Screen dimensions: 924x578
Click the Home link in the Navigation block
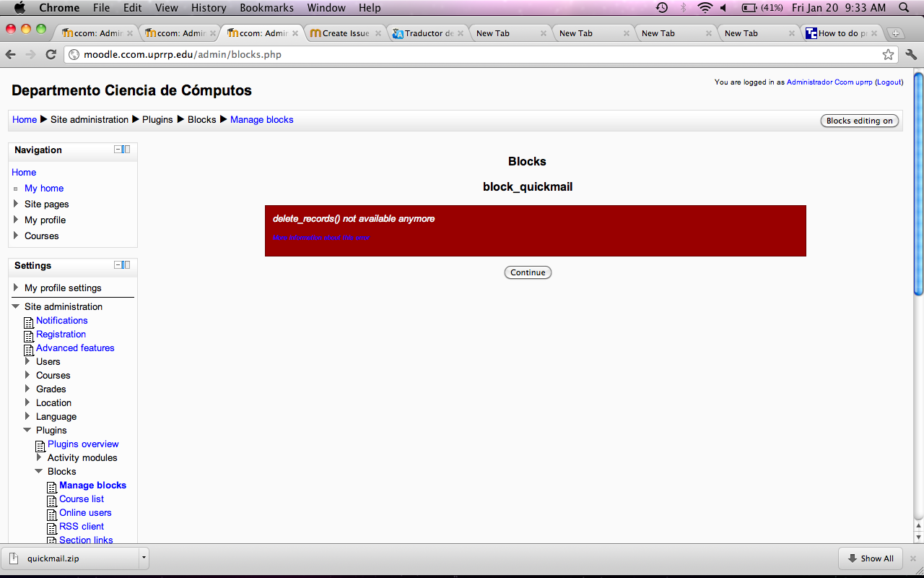24,172
